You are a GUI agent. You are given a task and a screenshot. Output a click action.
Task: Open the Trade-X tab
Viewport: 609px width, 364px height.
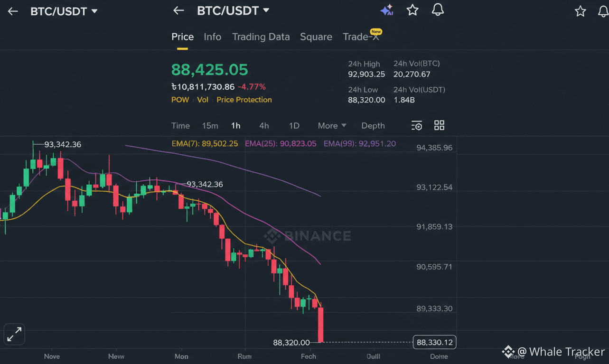tap(361, 37)
